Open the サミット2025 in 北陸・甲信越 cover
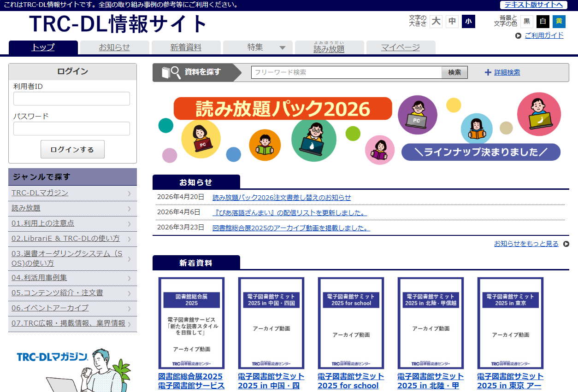 coord(431,323)
